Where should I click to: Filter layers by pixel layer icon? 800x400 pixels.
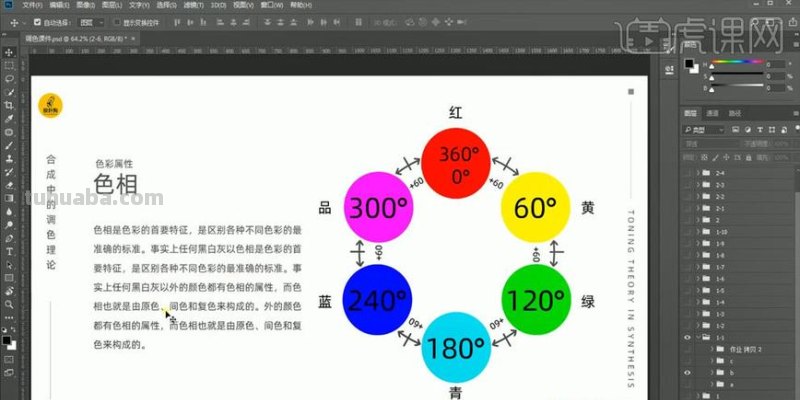[x=735, y=130]
